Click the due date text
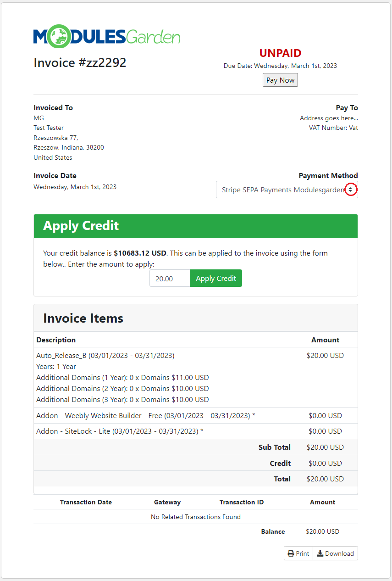 280,66
